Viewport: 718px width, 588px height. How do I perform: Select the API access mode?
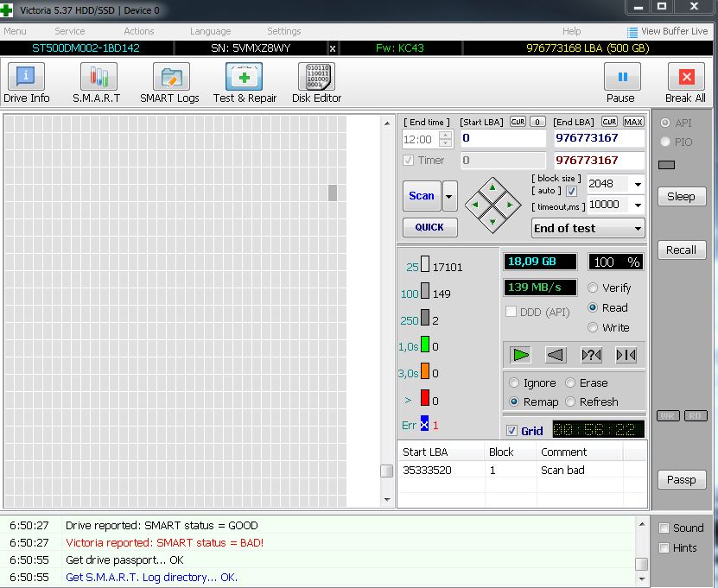pos(665,123)
